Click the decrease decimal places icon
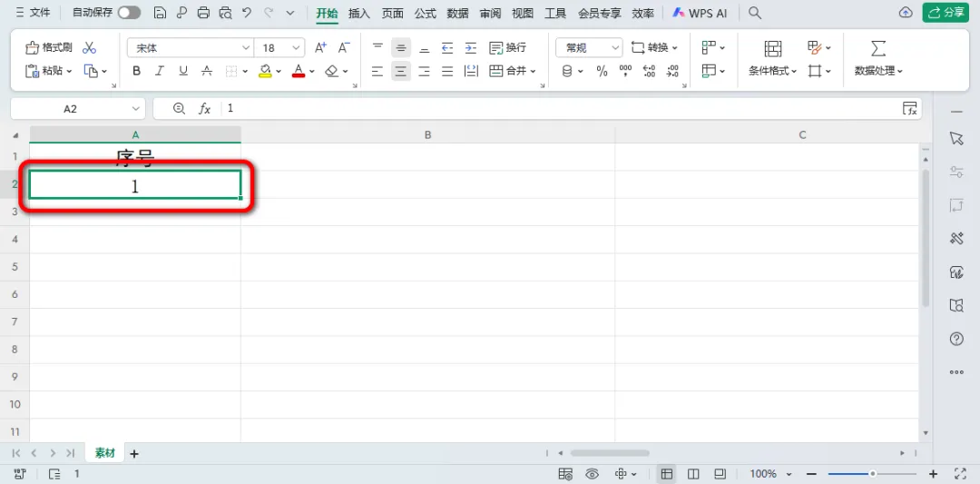The image size is (980, 484). pos(672,72)
